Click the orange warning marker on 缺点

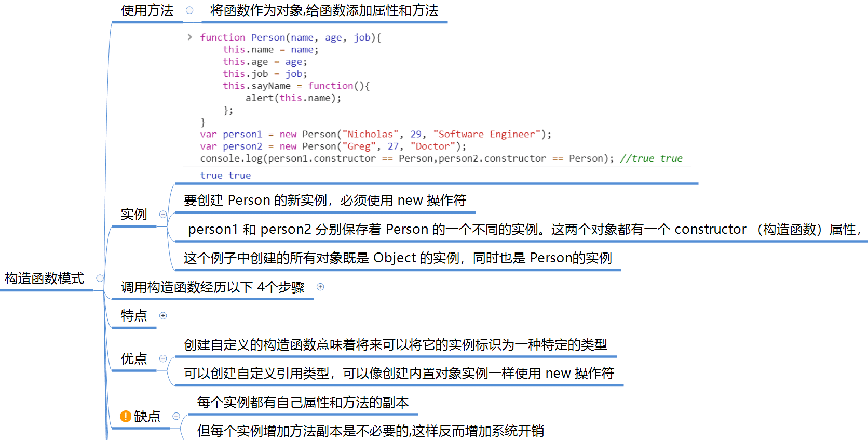[x=126, y=416]
